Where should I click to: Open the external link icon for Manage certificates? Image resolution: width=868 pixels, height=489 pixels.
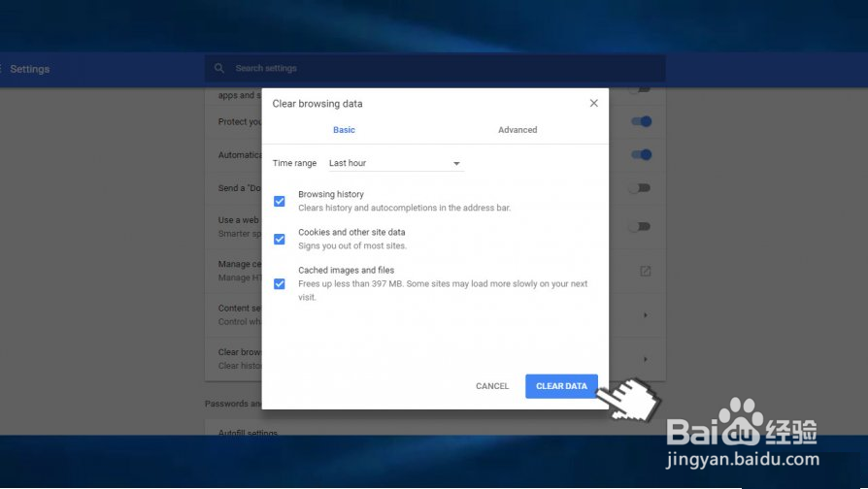(646, 271)
